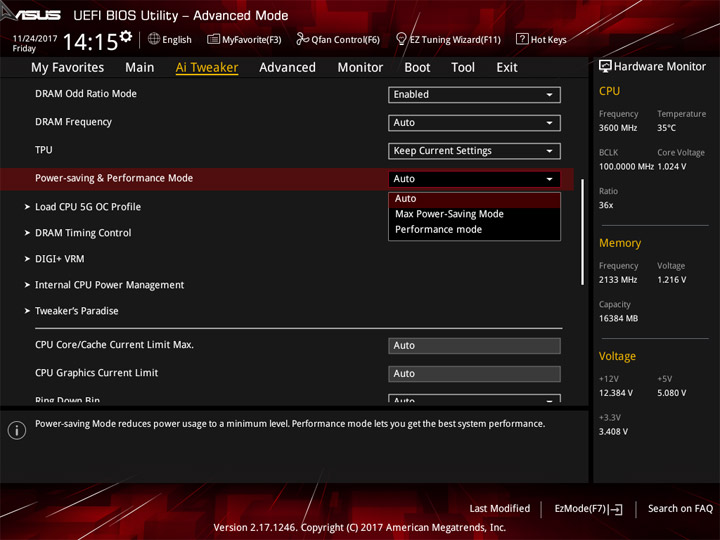720x540 pixels.
Task: Open the DRAM Frequency dropdown
Action: 474,123
